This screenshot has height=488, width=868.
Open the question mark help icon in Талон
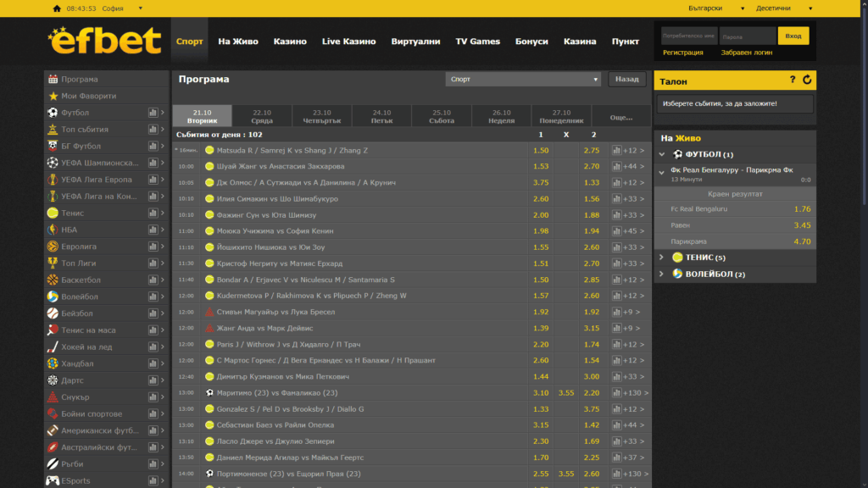tap(793, 80)
